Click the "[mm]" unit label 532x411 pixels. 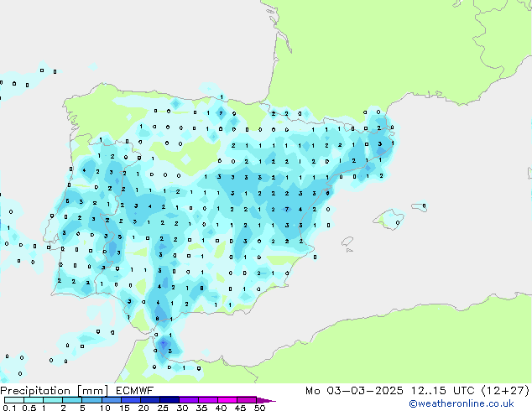[x=93, y=391]
